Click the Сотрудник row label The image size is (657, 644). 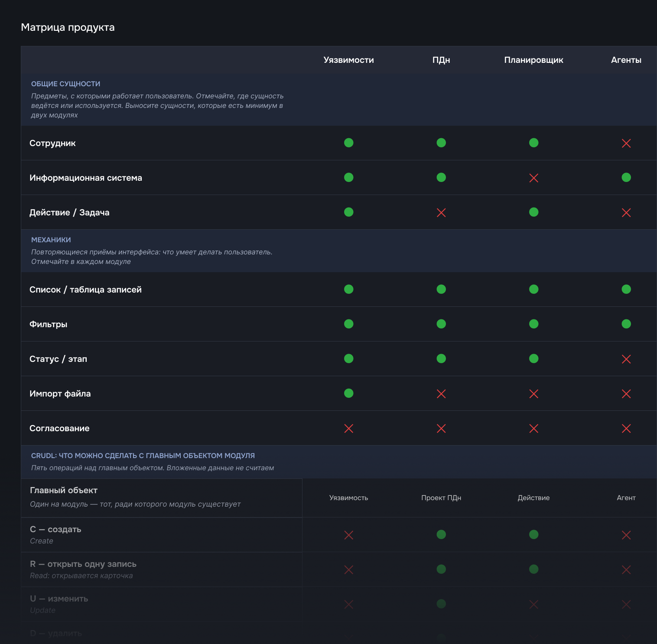(x=52, y=143)
